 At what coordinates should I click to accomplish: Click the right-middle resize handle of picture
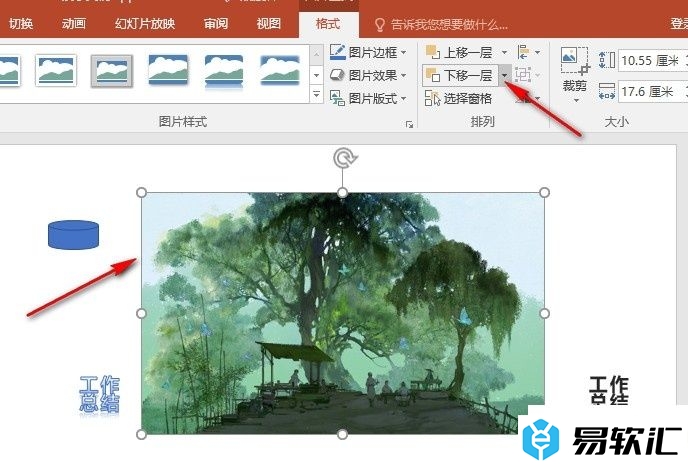(x=545, y=313)
